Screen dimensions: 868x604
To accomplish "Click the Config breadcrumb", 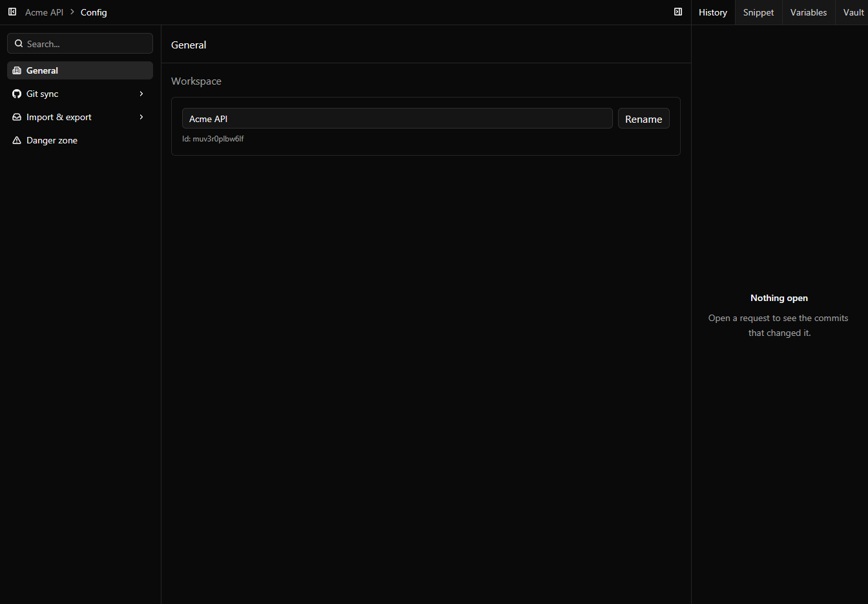I will (94, 12).
